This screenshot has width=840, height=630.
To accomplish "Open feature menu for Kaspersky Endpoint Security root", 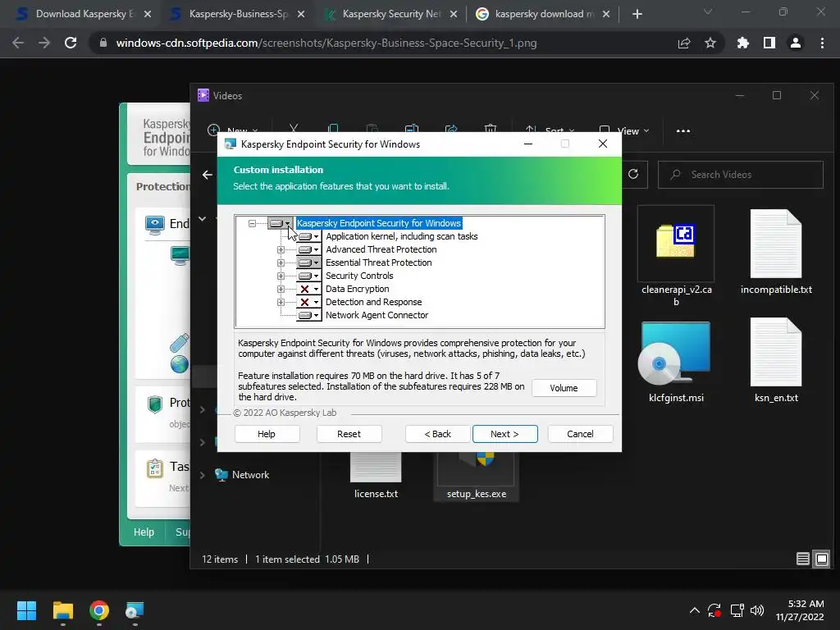I will coord(280,223).
